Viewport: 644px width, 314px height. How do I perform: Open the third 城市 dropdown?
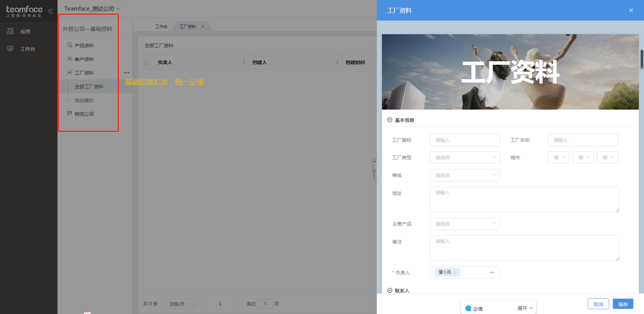click(608, 158)
